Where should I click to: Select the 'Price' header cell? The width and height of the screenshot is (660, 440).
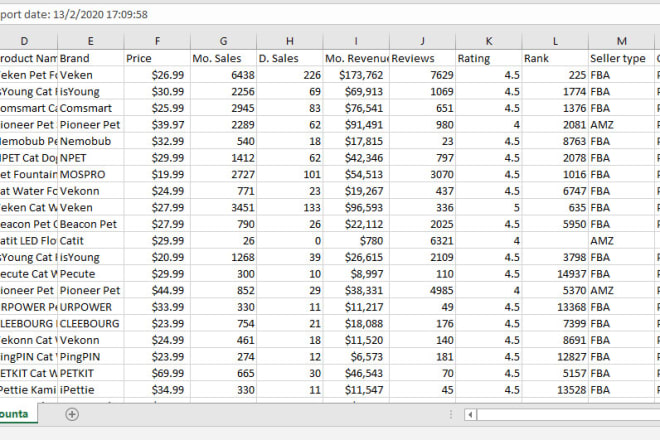(x=157, y=58)
